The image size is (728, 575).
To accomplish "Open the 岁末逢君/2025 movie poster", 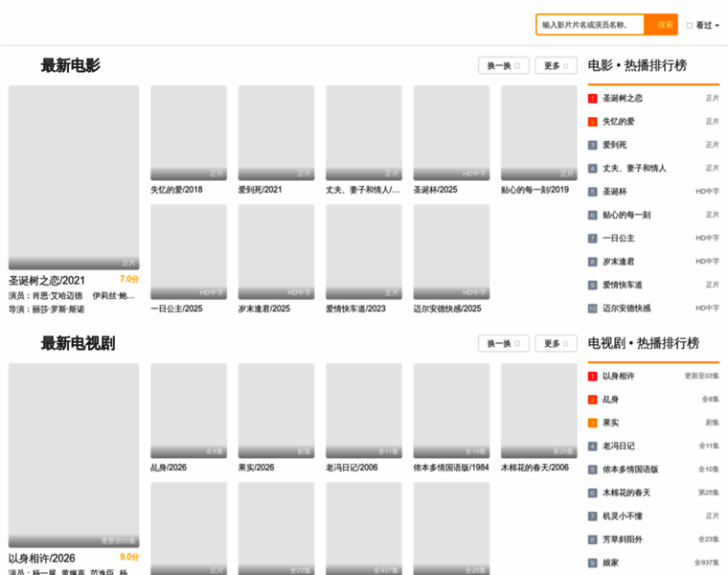I will [276, 252].
